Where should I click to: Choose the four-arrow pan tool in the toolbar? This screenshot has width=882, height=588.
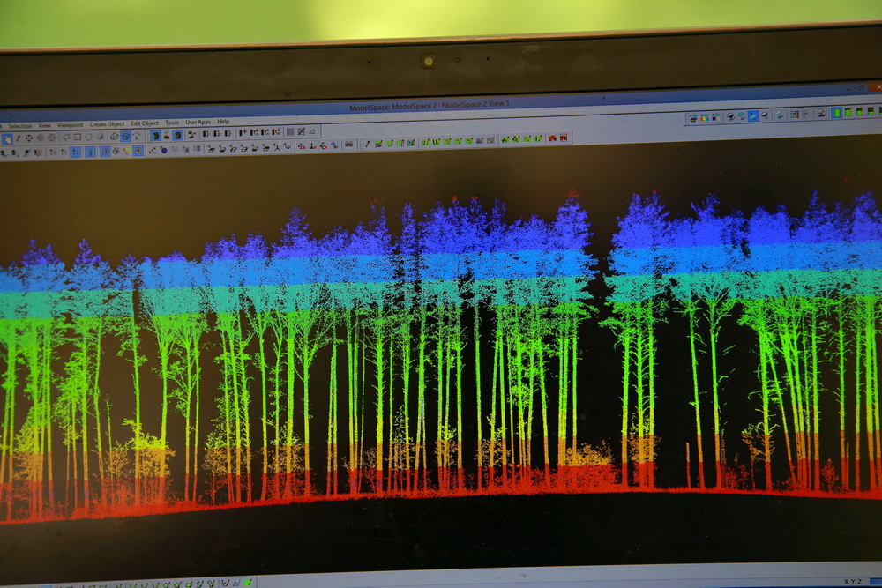click(x=28, y=138)
